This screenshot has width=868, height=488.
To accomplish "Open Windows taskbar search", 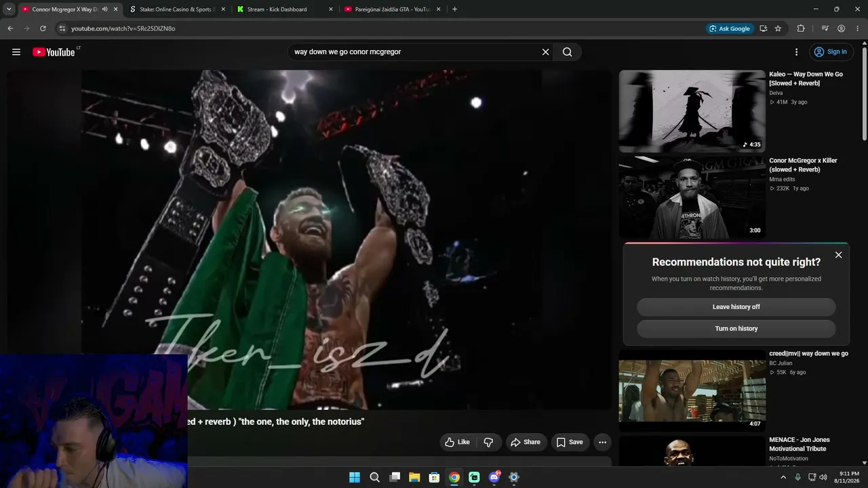I will (x=374, y=477).
